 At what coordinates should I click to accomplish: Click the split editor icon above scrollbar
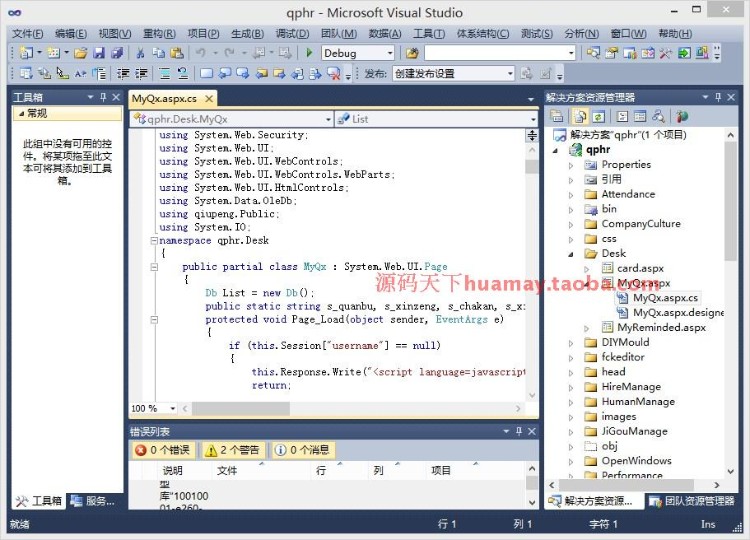[x=532, y=135]
